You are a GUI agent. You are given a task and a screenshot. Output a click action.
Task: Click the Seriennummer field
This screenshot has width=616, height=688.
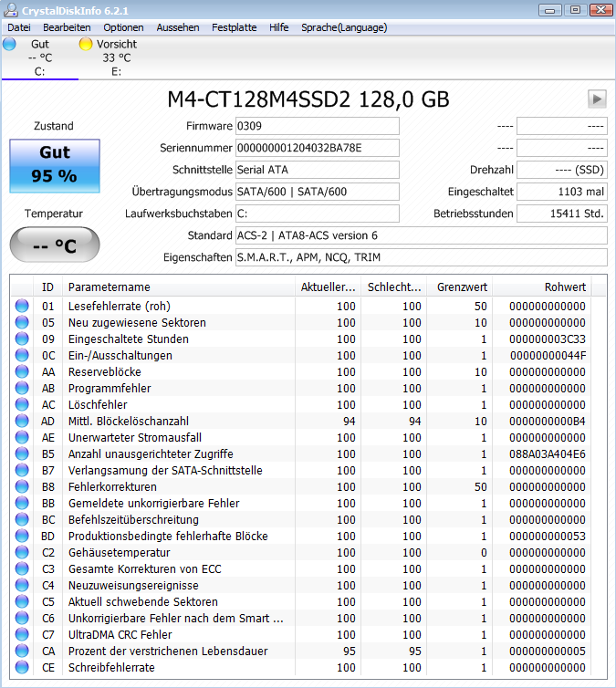(x=318, y=148)
